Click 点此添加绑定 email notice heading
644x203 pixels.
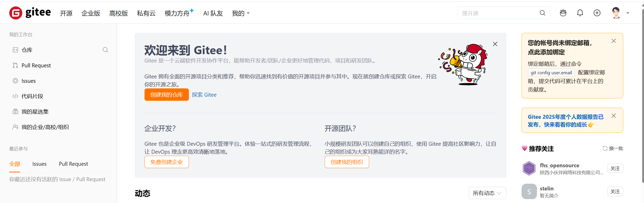coord(546,52)
